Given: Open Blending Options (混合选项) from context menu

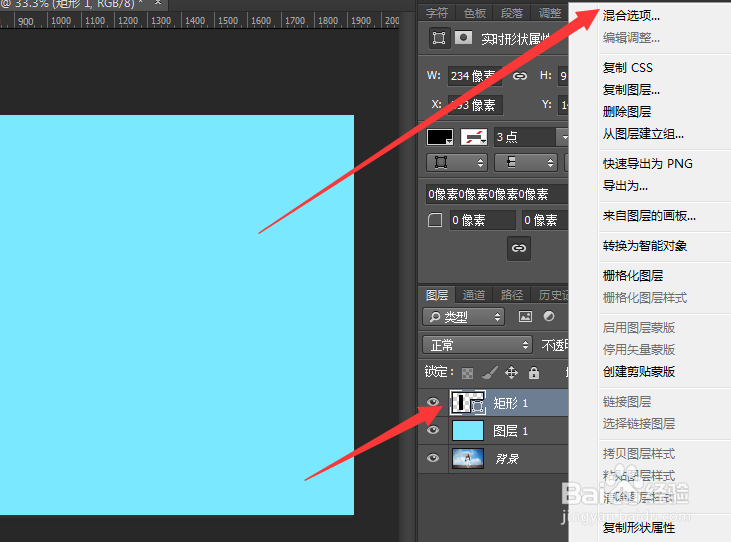Looking at the screenshot, I should click(631, 16).
